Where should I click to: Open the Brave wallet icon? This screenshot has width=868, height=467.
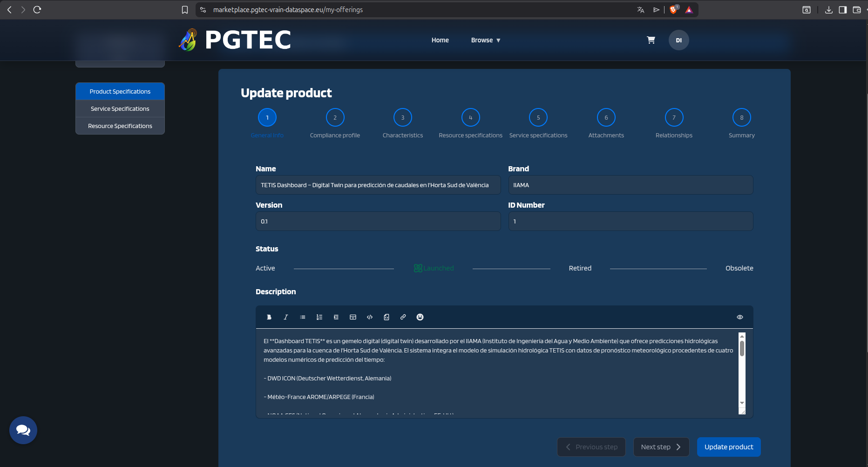pyautogui.click(x=857, y=10)
